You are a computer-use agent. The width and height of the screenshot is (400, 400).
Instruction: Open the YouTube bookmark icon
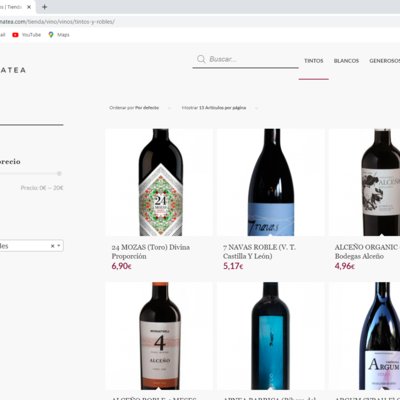click(x=15, y=35)
